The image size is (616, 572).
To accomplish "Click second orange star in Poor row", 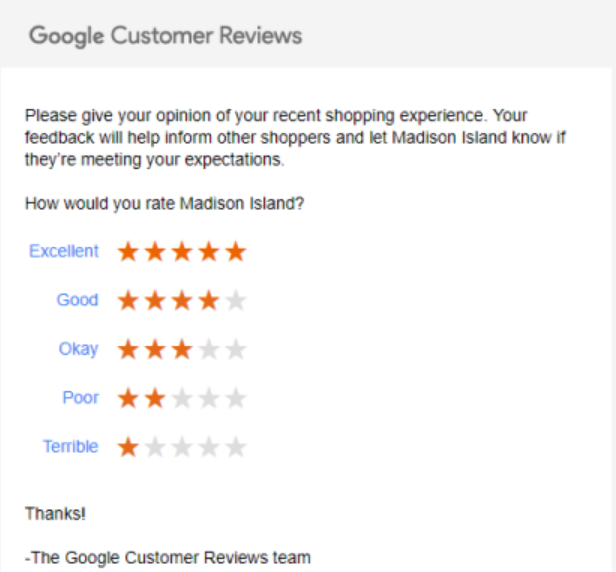I will 155,398.
